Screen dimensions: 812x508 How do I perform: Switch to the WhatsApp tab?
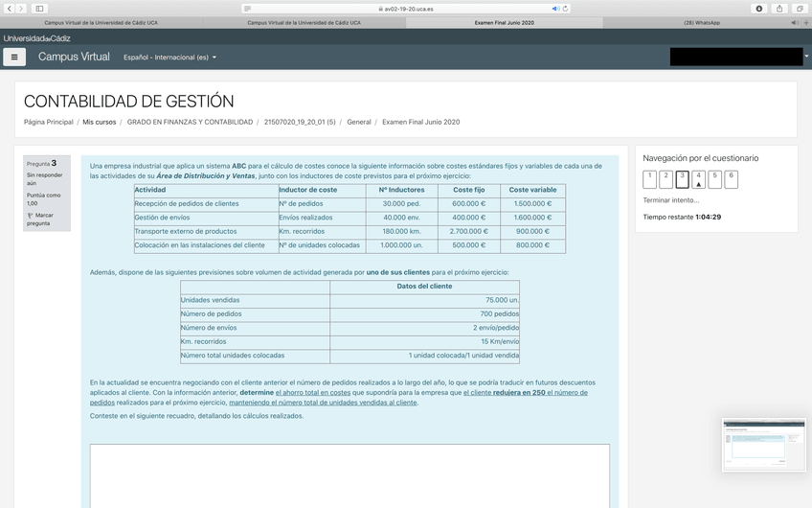702,22
